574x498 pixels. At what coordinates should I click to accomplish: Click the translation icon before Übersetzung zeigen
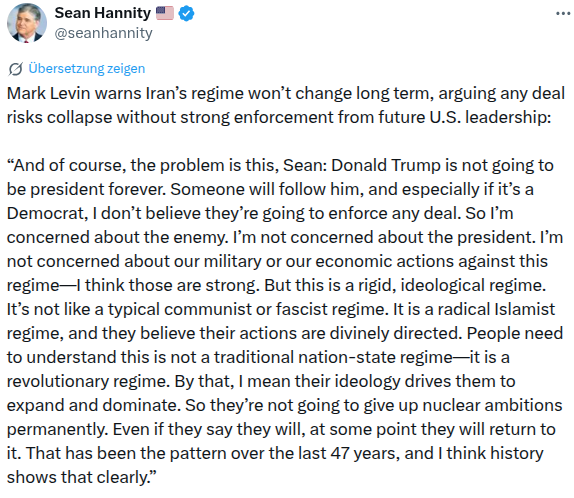click(15, 69)
